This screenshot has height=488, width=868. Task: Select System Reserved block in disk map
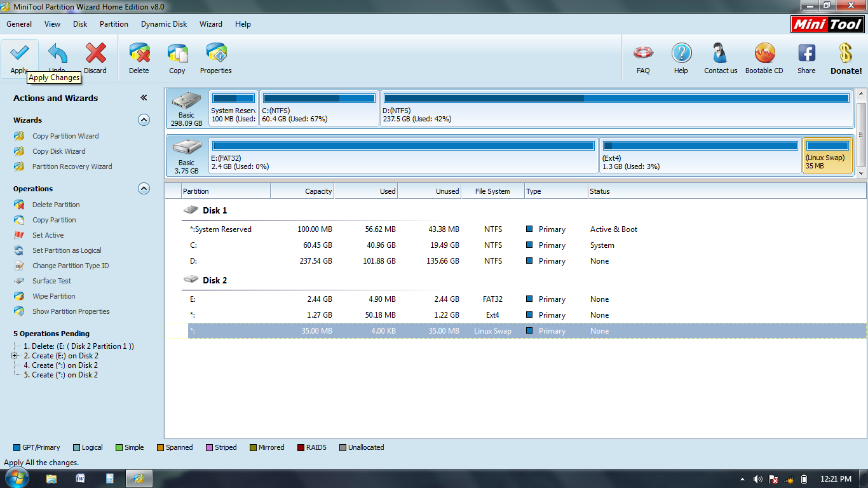tap(233, 108)
